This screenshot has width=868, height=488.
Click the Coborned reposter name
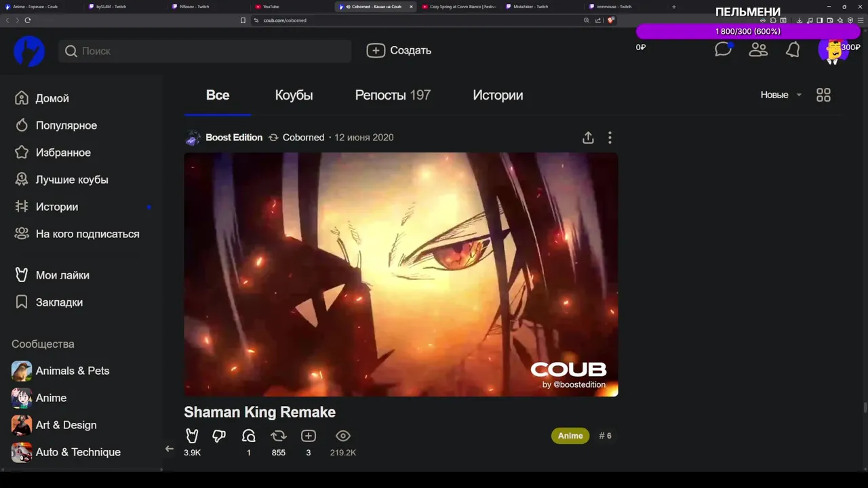(x=303, y=138)
